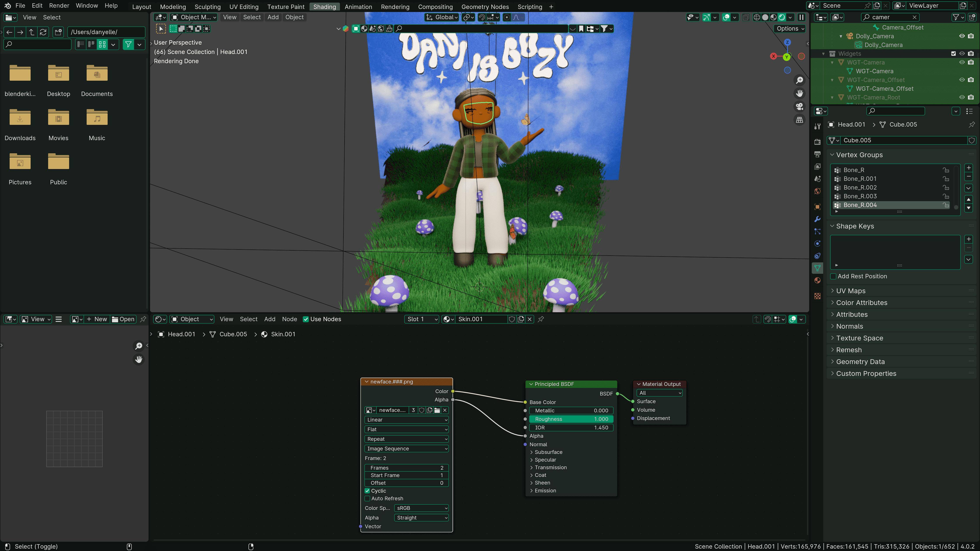Screen dimensions: 980x551
Task: Open the Object Data properties tab
Action: click(x=817, y=268)
